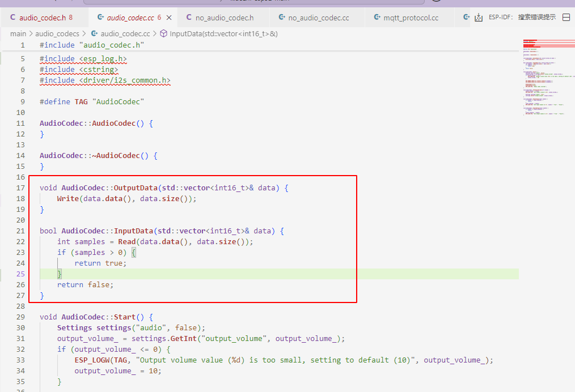Click 'AudioCodec()' constructor on line 11
Screen dimensions: 575x392
coord(118,123)
